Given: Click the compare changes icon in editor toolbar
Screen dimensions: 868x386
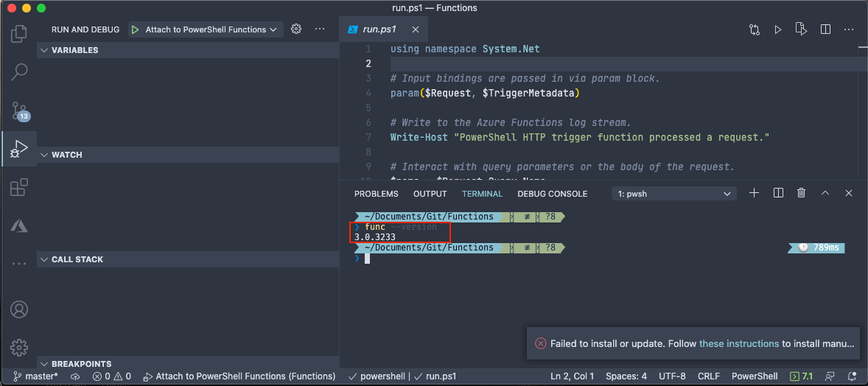Looking at the screenshot, I should pyautogui.click(x=754, y=29).
